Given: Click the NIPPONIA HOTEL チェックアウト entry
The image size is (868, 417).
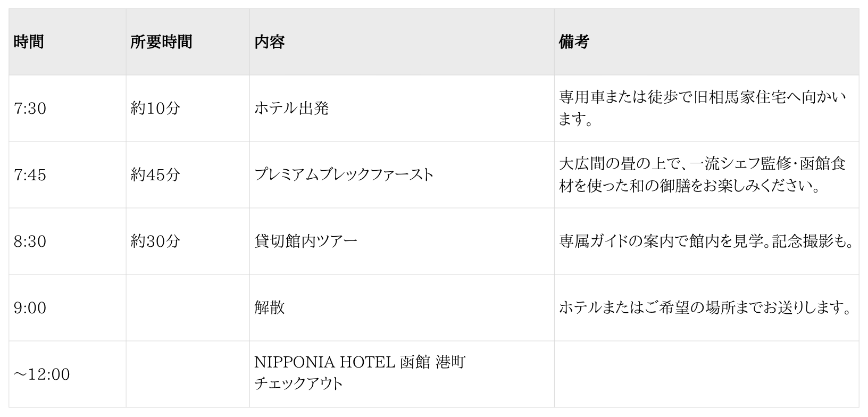Looking at the screenshot, I should (x=360, y=373).
